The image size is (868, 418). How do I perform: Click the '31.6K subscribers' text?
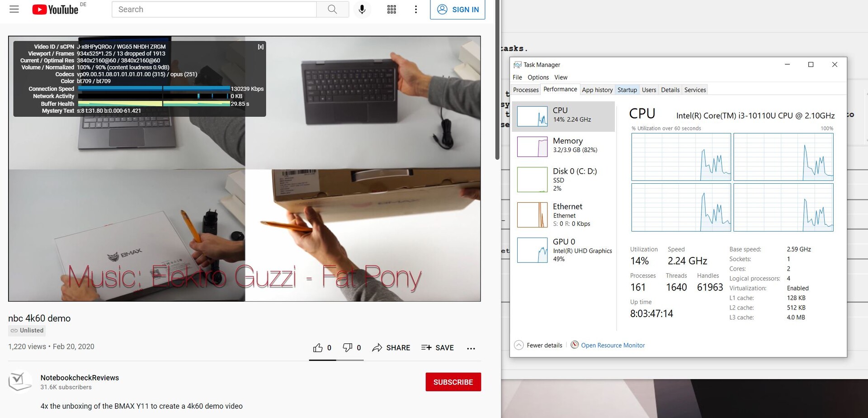click(x=66, y=387)
